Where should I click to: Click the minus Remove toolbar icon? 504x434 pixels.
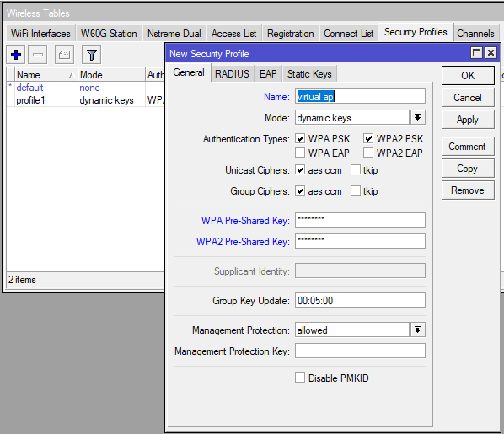(38, 55)
